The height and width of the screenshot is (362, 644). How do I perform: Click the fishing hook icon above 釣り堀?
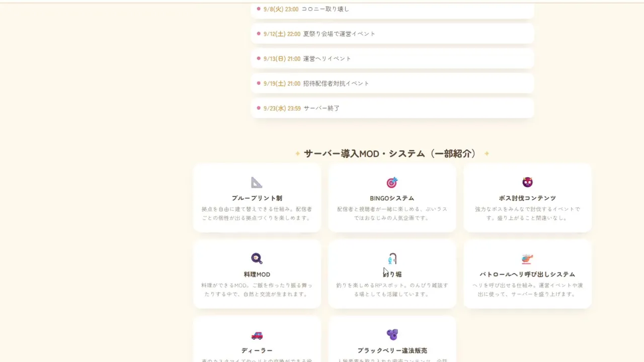[x=392, y=258]
